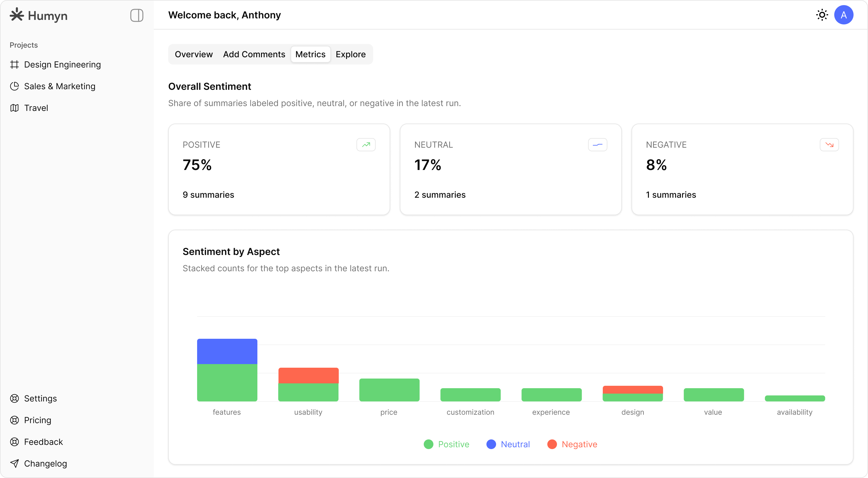
Task: Open the Explore tab
Action: [x=351, y=54]
